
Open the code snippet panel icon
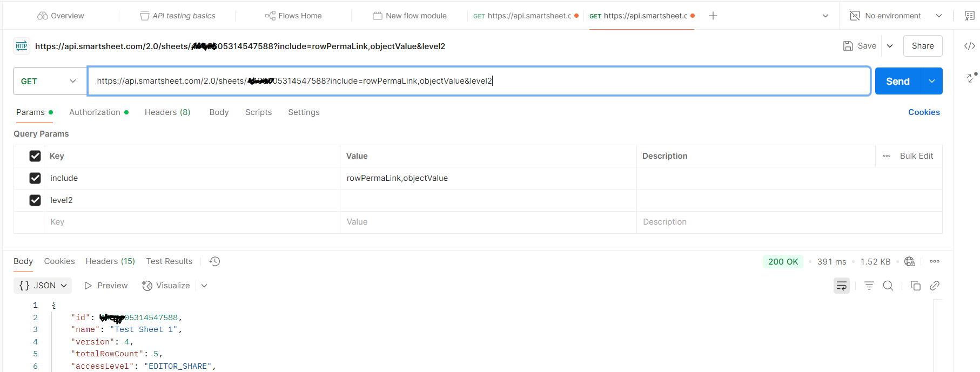[970, 46]
